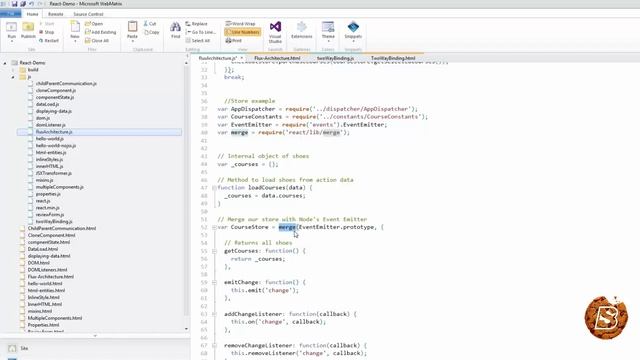
Task: Open DataLoad.html in file tree
Action: coord(42,249)
